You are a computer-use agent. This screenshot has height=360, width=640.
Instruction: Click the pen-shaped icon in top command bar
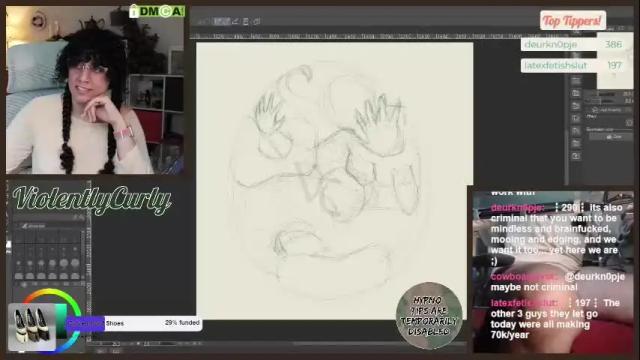click(236, 21)
